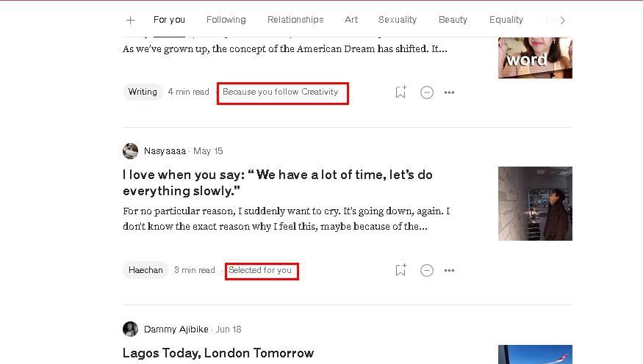Click the Haechan tag chip

point(146,270)
